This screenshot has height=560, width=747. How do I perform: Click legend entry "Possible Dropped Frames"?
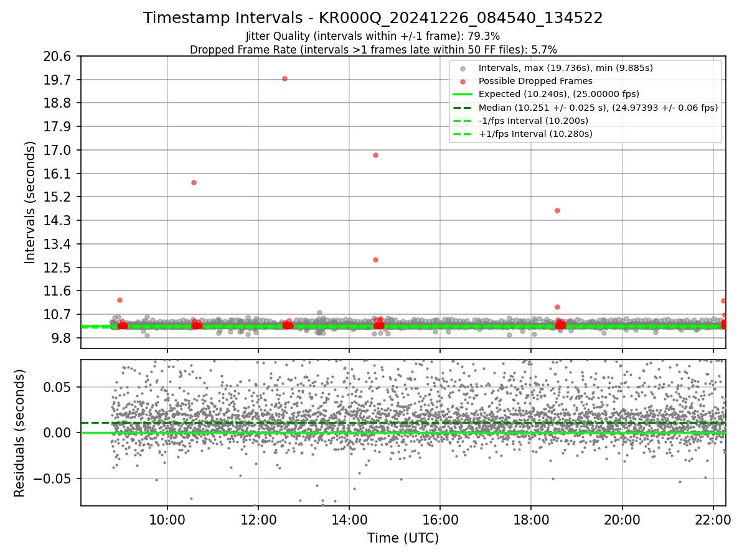point(535,81)
